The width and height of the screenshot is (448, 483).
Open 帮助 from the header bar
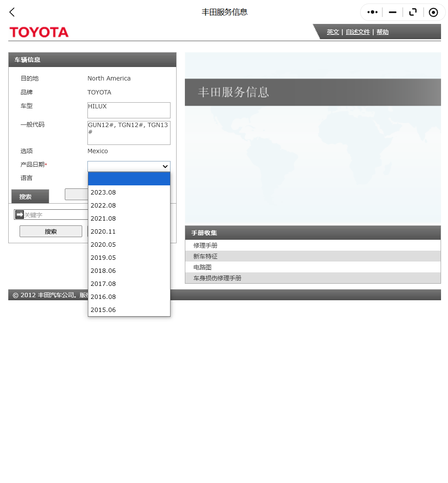(x=382, y=32)
